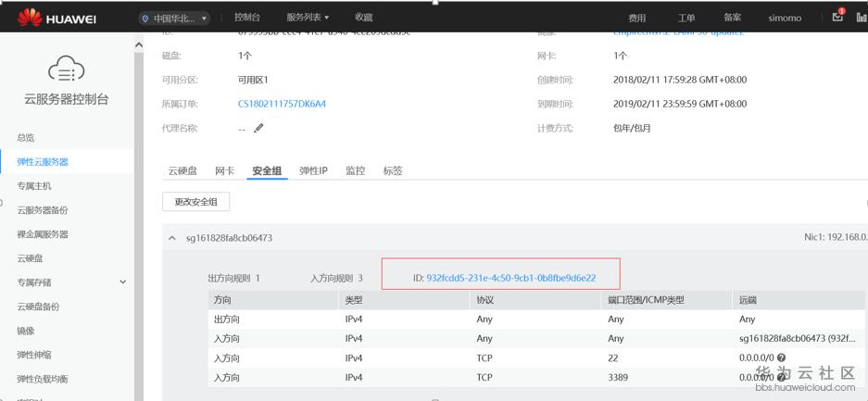Open the region selector 中国华北

click(175, 19)
